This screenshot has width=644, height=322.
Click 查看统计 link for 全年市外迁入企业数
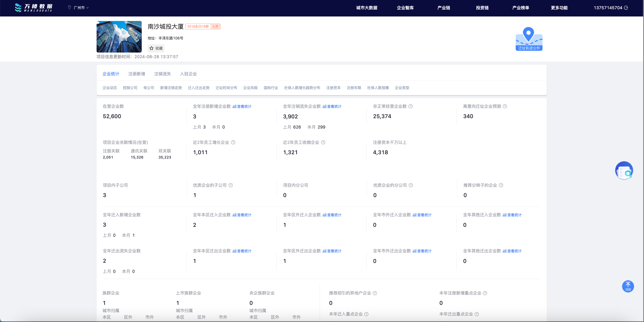422,215
